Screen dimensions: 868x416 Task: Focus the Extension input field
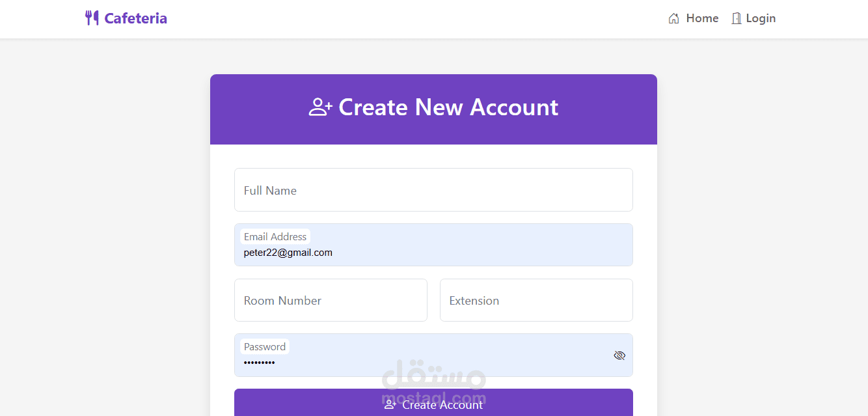536,300
